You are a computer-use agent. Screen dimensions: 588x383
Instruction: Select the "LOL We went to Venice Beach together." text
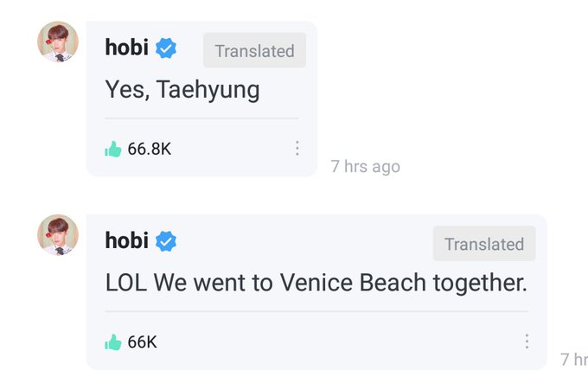[x=316, y=283]
